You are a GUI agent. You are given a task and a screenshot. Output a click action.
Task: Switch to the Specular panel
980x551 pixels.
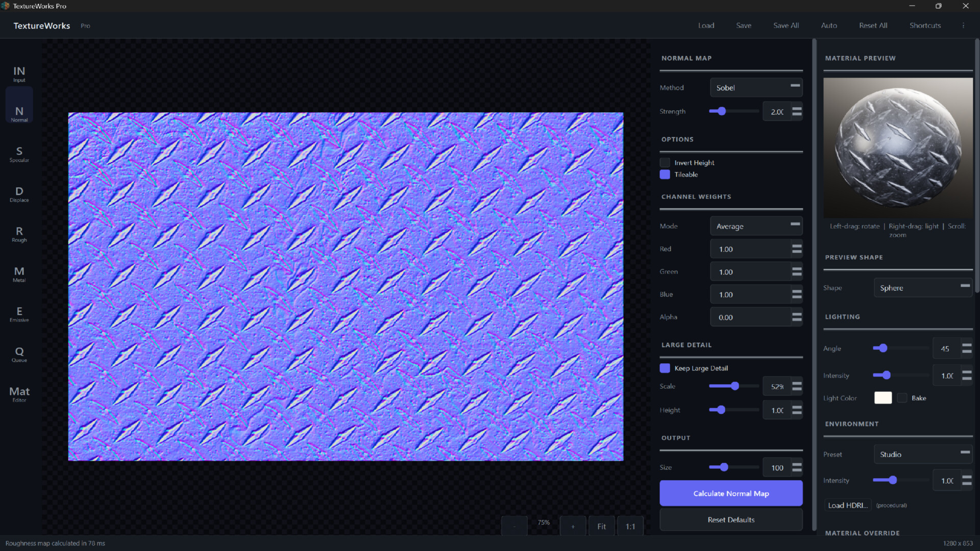19,153
